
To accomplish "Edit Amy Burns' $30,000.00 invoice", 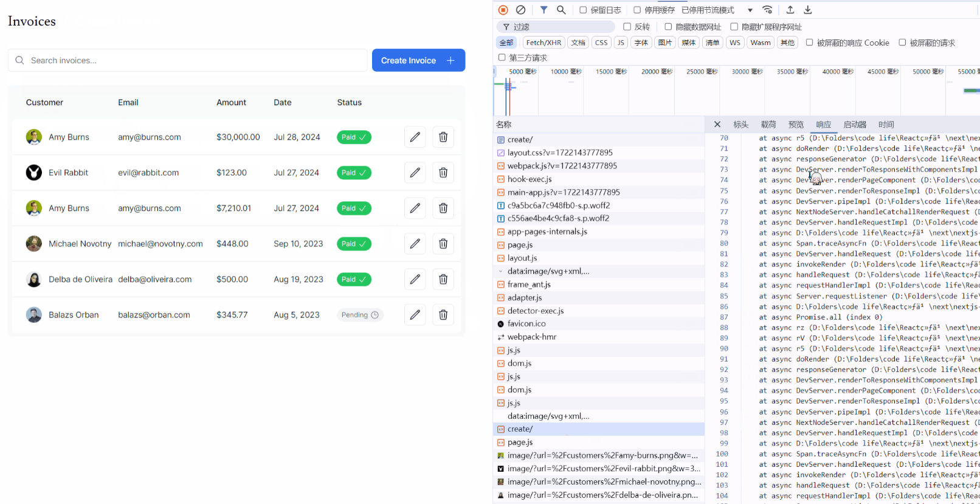I will pyautogui.click(x=415, y=137).
